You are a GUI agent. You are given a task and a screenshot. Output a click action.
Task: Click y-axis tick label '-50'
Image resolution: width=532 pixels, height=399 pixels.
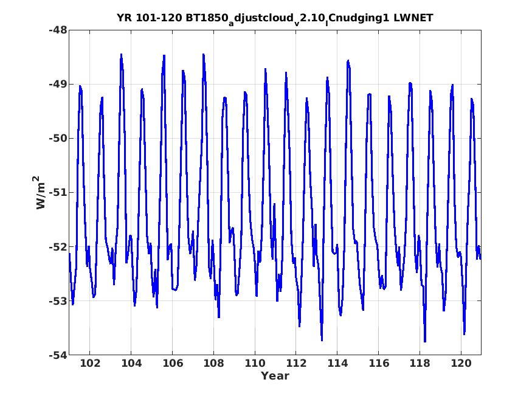(58, 139)
